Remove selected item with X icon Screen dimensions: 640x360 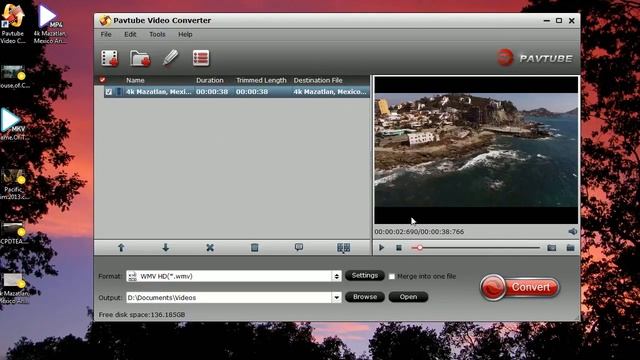(210, 247)
